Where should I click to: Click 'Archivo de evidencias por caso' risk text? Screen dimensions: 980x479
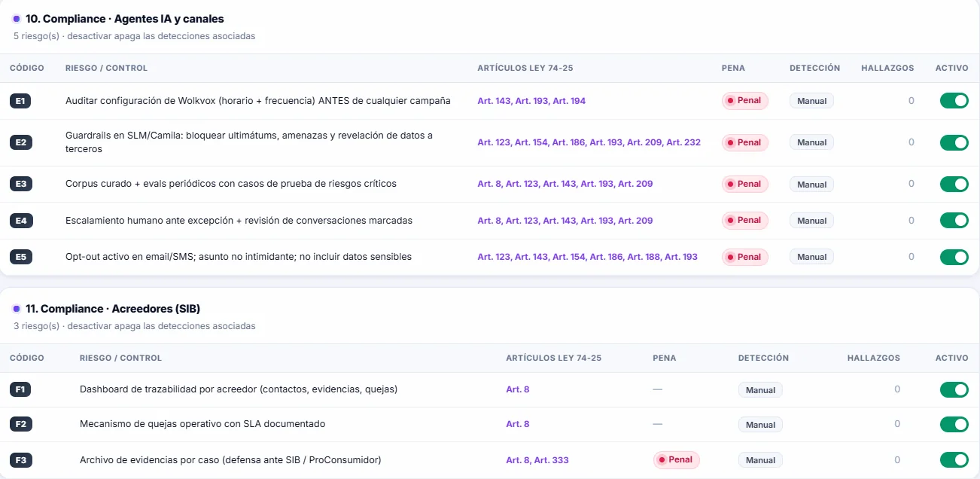click(230, 459)
